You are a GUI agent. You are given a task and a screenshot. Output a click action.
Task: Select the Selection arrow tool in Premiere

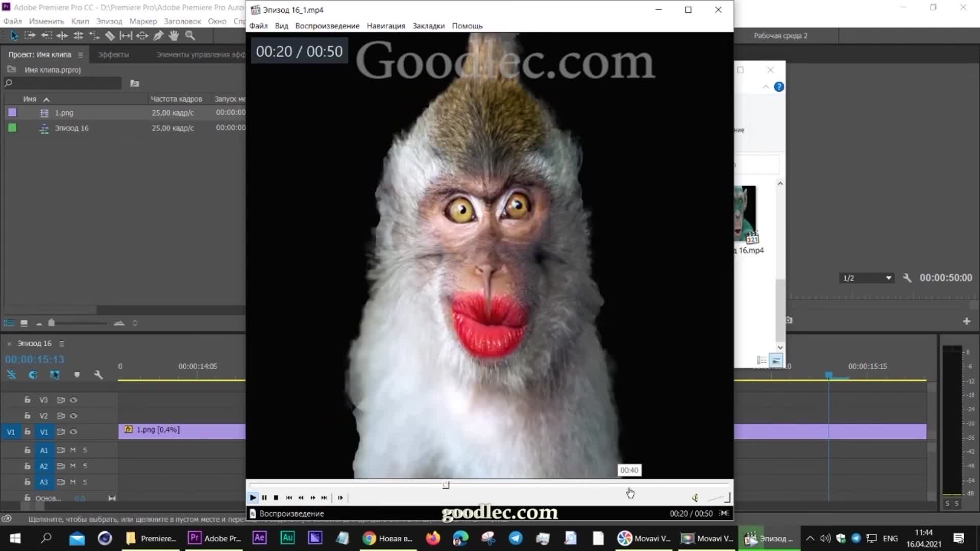[14, 35]
